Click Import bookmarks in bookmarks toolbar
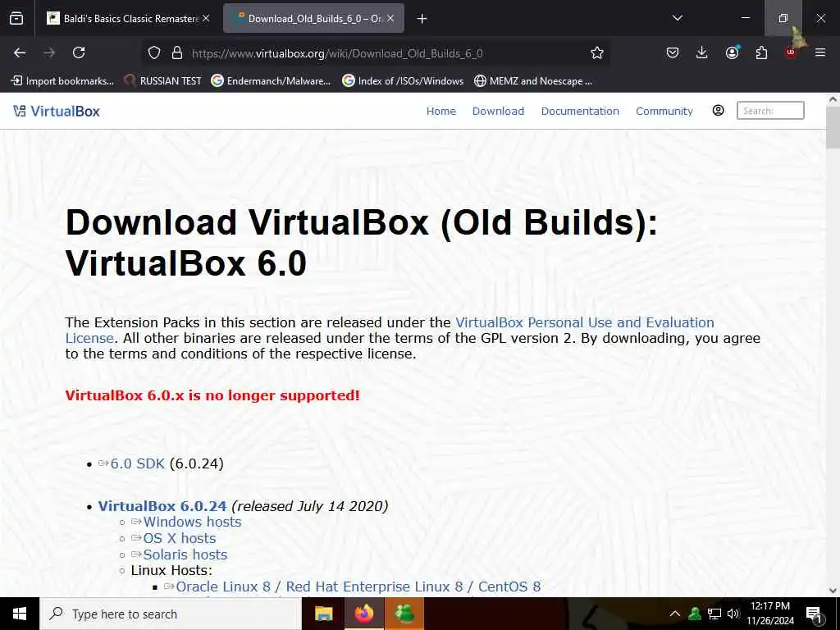 [x=62, y=81]
